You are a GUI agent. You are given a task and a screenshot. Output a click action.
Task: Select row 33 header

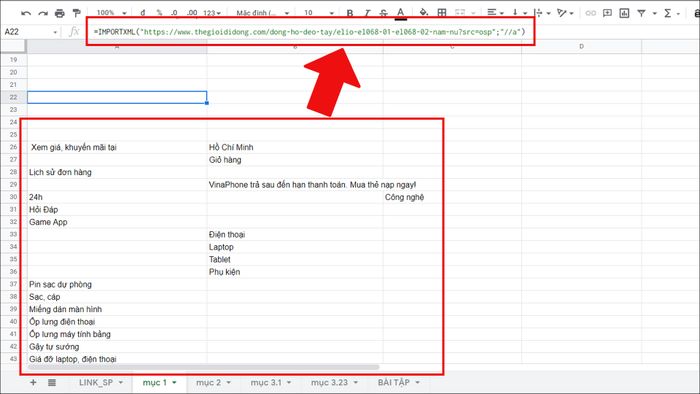coord(13,234)
